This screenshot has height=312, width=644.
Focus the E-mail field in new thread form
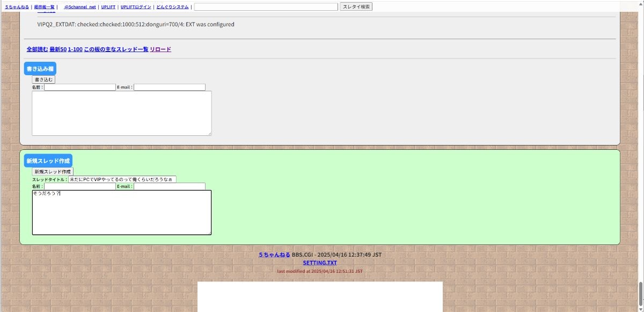(x=169, y=186)
